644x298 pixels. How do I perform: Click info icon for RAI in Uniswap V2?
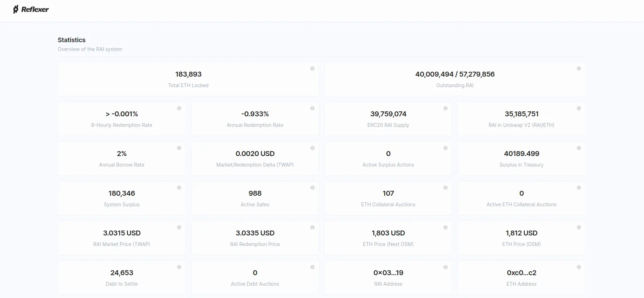(x=579, y=108)
